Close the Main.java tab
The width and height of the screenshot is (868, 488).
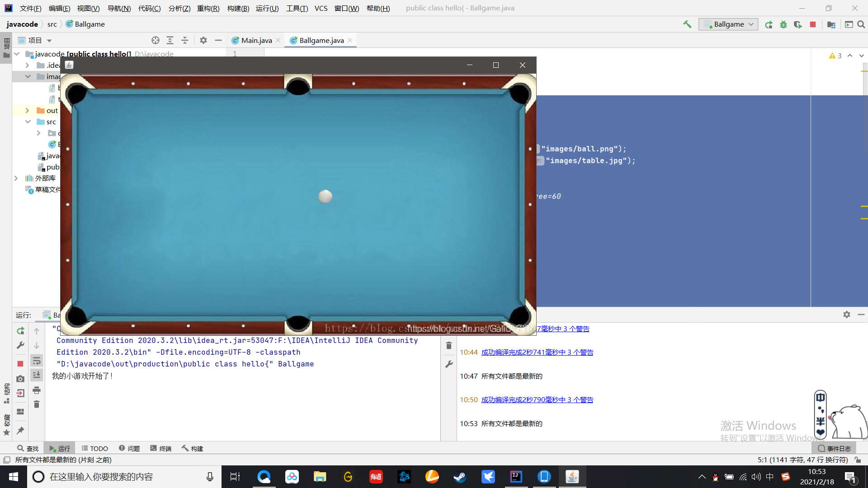click(278, 40)
